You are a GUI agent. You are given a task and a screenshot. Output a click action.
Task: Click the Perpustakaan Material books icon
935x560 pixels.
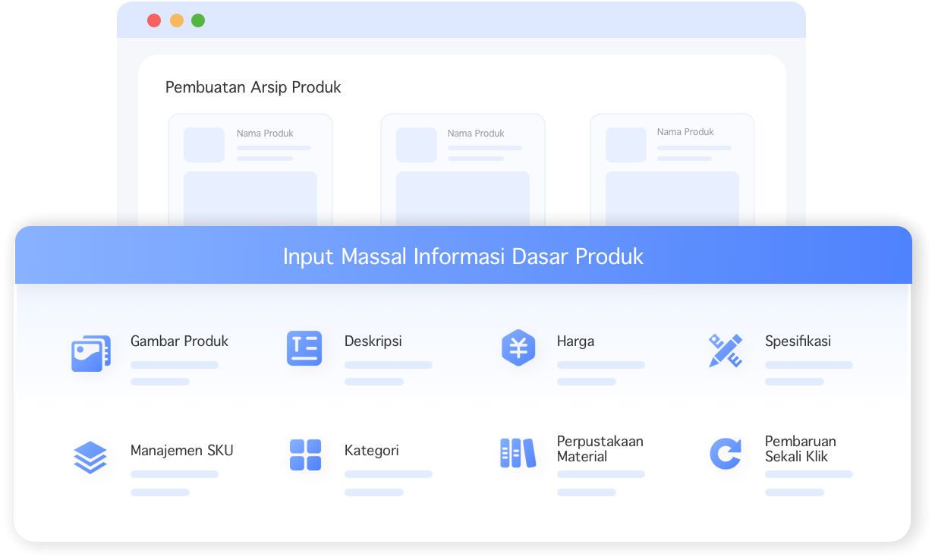pos(518,453)
